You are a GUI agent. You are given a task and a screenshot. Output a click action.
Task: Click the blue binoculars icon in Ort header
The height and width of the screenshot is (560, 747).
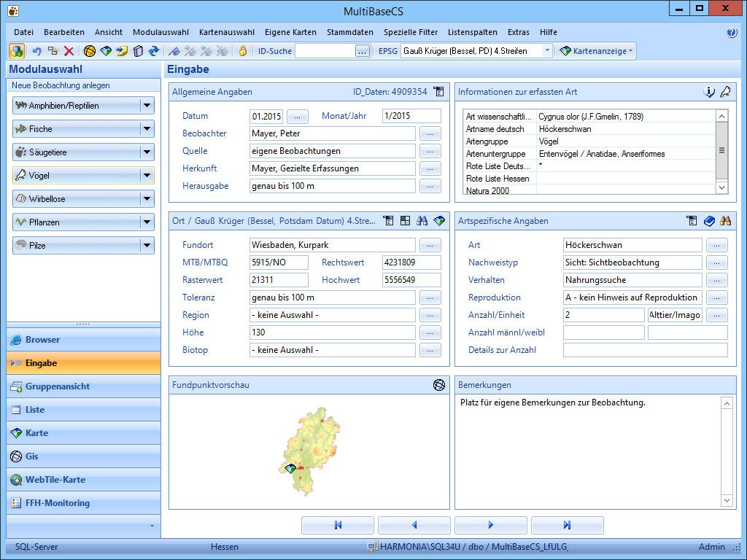click(422, 220)
